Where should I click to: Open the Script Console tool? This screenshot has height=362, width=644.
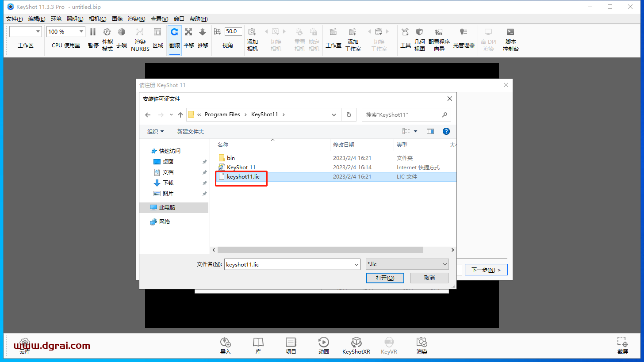click(x=510, y=32)
